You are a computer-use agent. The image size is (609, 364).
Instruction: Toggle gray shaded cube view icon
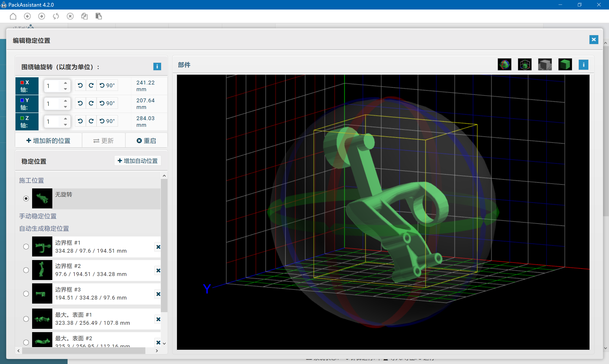[x=545, y=64]
